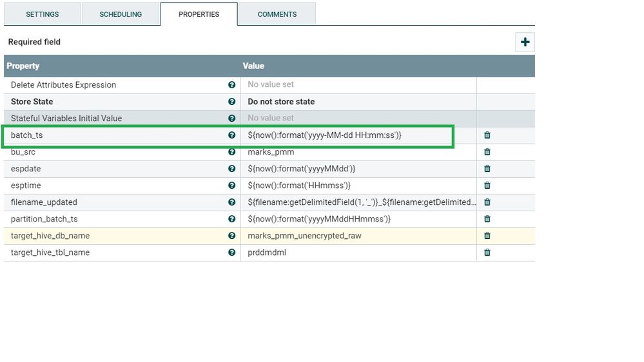Select the Stateful Variables Initial Value name
644x362 pixels.
(66, 119)
